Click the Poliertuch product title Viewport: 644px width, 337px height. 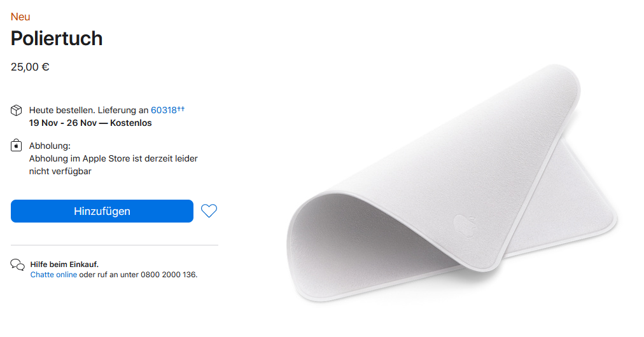click(57, 39)
